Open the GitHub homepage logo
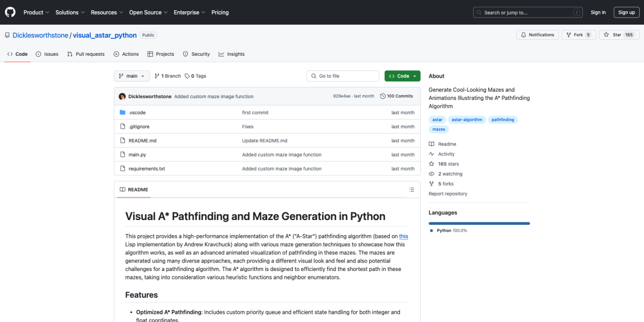 11,12
